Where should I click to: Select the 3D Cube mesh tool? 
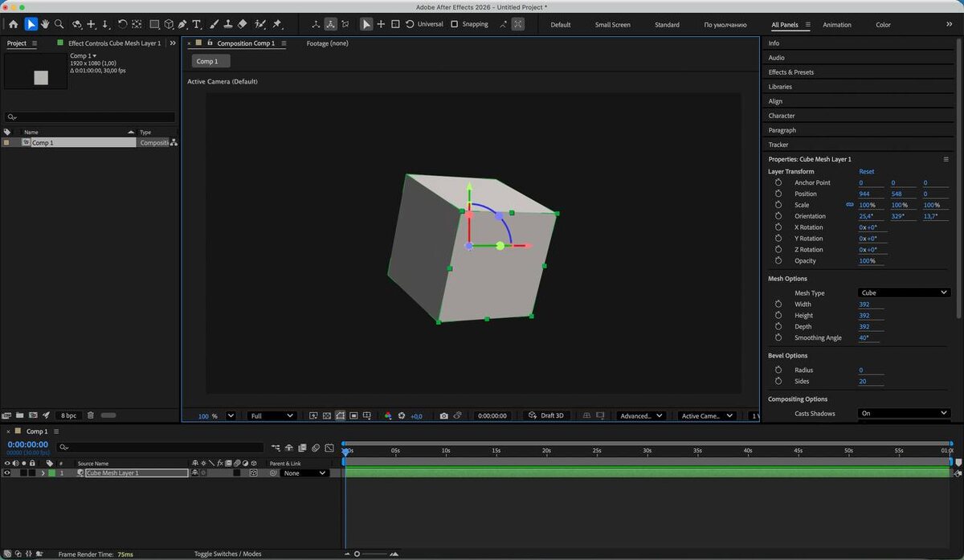169,24
